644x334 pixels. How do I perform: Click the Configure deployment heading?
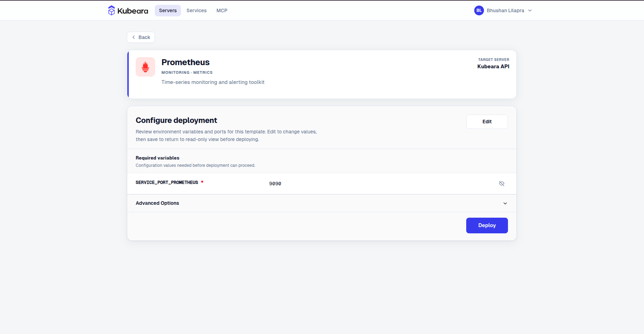[x=176, y=121]
